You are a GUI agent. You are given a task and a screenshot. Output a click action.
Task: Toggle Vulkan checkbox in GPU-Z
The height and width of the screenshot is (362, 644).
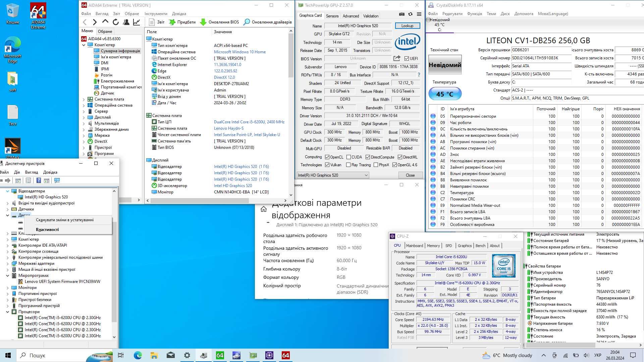point(327,165)
